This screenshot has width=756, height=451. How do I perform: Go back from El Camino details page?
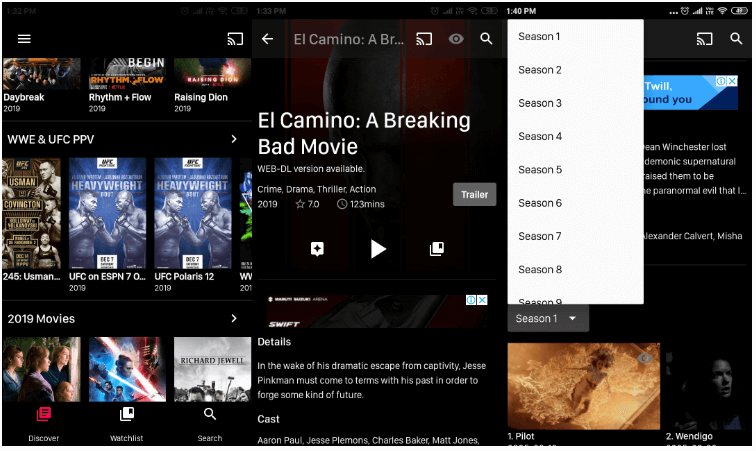coord(268,39)
